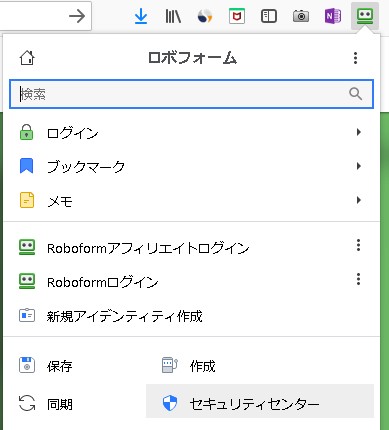Image resolution: width=389 pixels, height=430 pixels.
Task: Click the green padlock login icon
Action: [x=27, y=132]
